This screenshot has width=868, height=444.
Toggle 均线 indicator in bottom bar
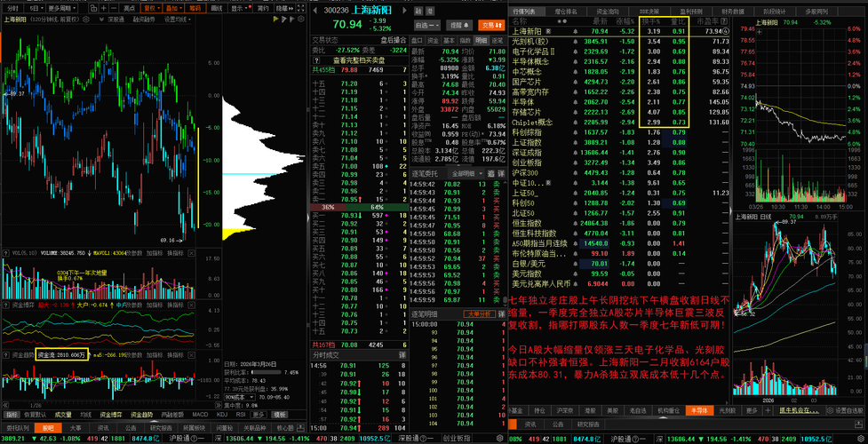[x=85, y=414]
